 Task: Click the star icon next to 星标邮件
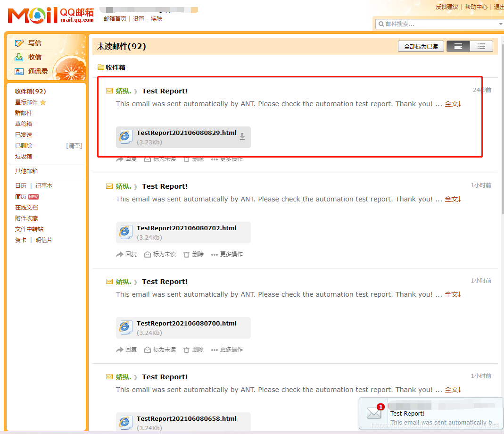tap(43, 102)
